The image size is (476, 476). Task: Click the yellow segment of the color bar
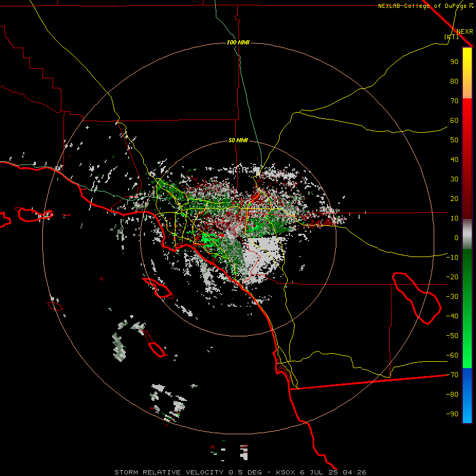click(467, 73)
